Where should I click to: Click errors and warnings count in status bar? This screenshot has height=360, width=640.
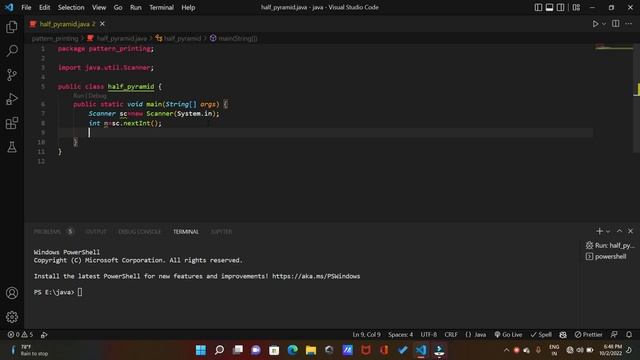(20, 335)
